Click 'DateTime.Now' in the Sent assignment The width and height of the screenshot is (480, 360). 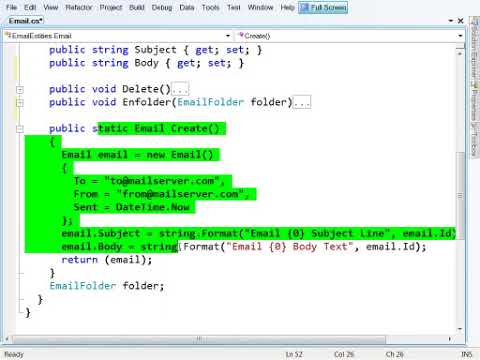coord(153,207)
